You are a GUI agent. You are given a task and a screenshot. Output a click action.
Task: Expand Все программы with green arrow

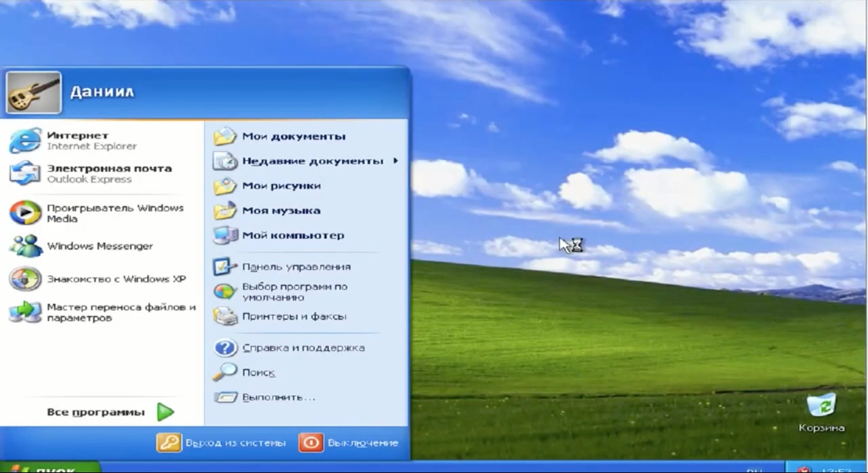[165, 412]
